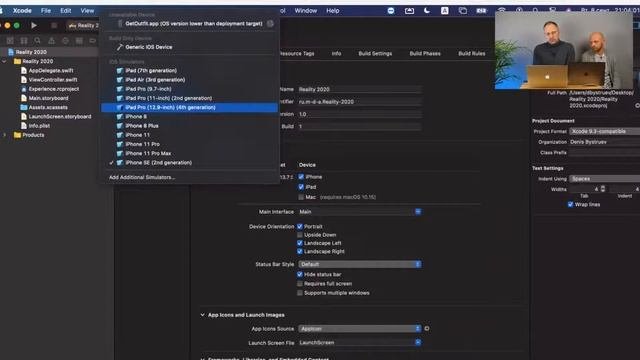640x360 pixels.
Task: Enable Upside Down orientation
Action: 300,235
